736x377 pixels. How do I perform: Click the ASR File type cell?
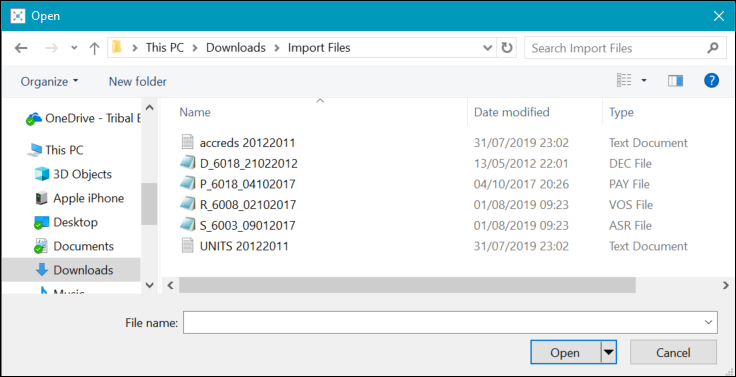click(x=630, y=225)
